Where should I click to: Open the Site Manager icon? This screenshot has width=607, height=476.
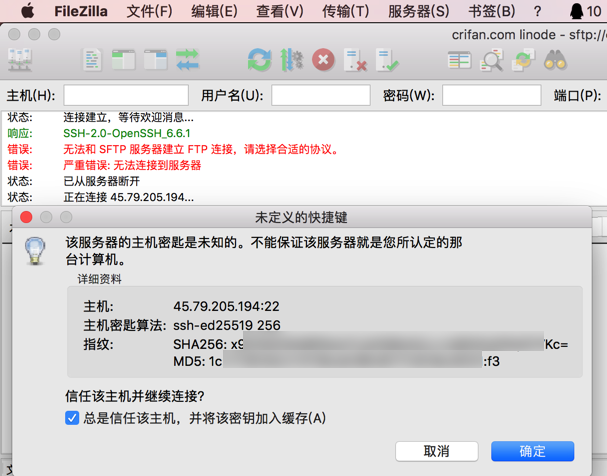pyautogui.click(x=20, y=60)
